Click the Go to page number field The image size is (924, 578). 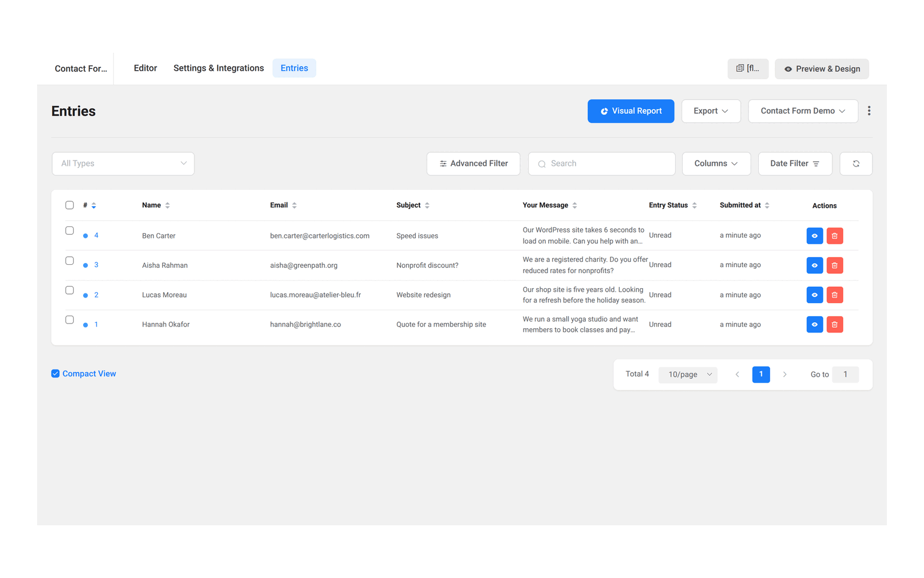coord(845,374)
